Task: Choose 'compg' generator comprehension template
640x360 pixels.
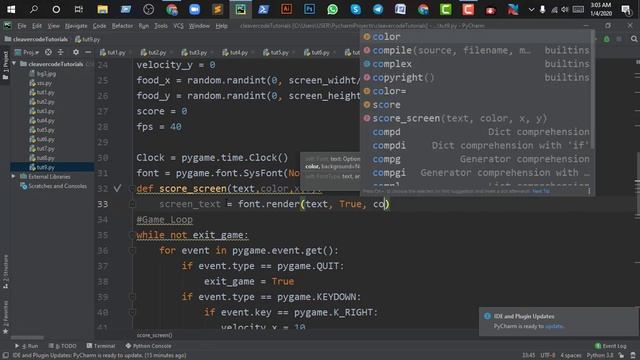Action: (x=476, y=159)
